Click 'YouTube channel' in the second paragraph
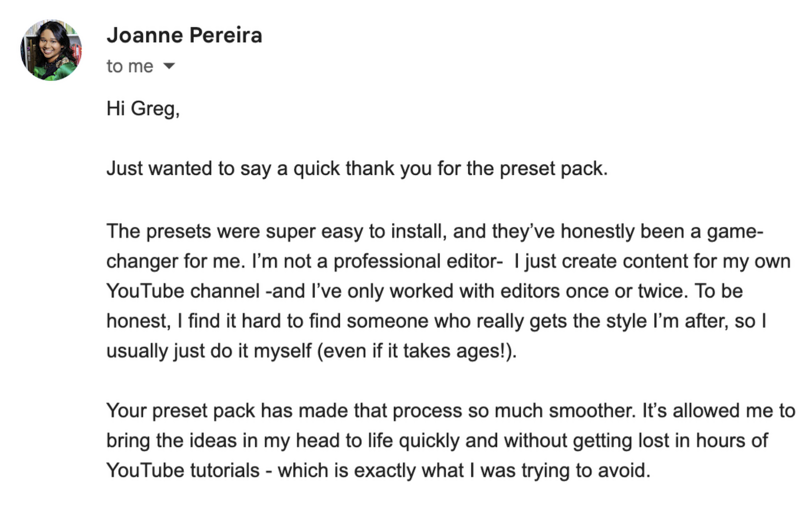Image resolution: width=812 pixels, height=506 pixels. pos(183,291)
